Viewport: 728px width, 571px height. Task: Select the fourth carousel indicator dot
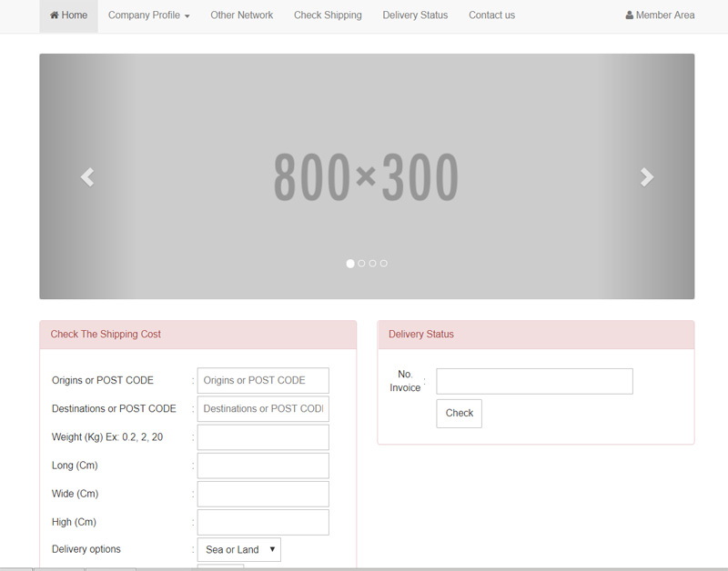point(384,264)
